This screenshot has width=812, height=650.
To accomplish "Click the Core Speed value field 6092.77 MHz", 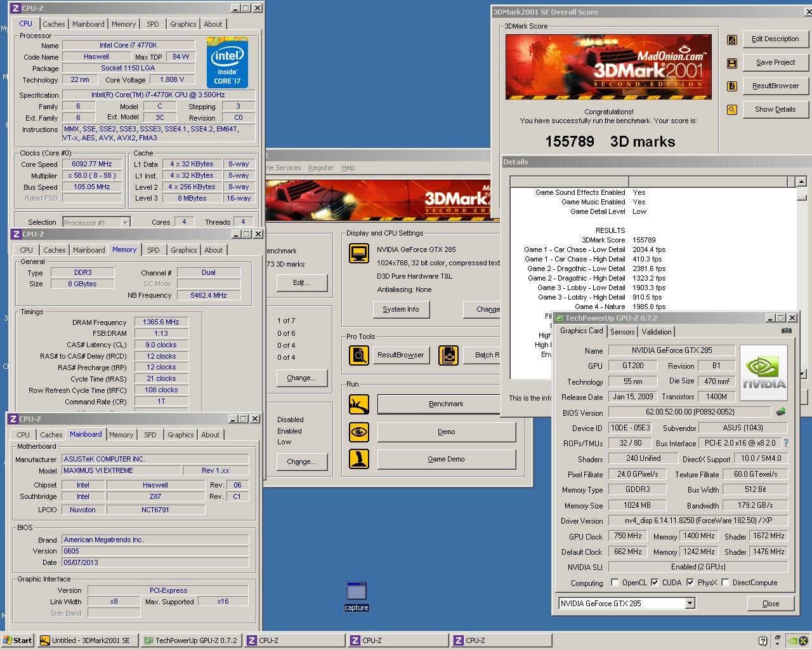I will click(92, 164).
